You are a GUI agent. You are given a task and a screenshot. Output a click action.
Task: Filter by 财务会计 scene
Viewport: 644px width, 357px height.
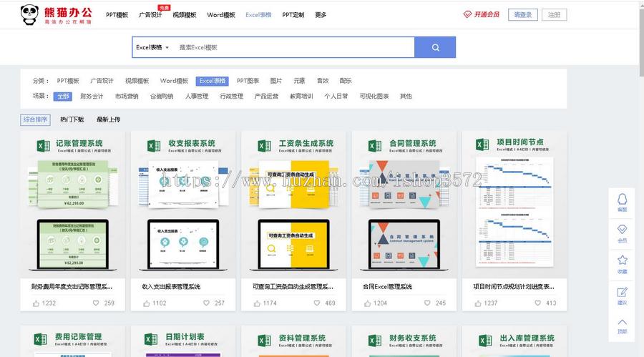pyautogui.click(x=92, y=96)
